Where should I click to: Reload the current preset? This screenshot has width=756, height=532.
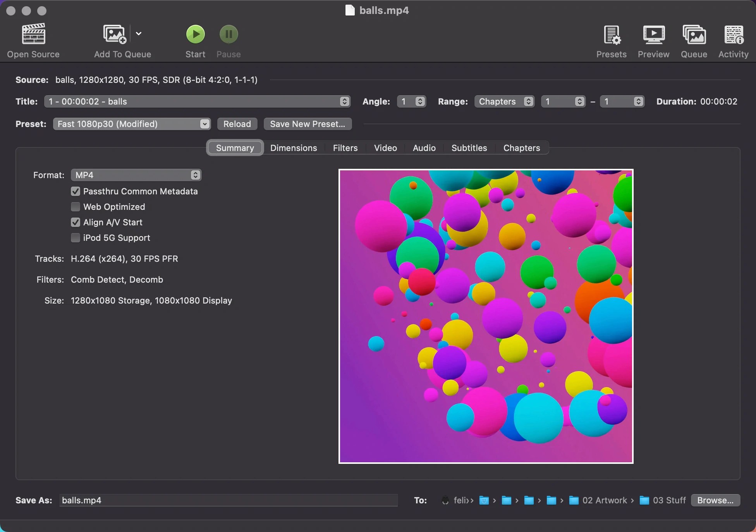tap(237, 124)
